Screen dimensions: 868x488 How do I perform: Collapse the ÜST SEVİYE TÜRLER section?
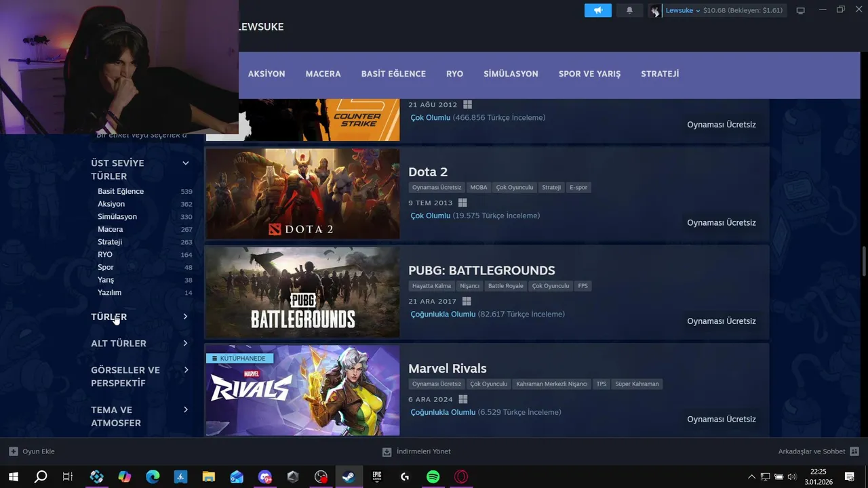(x=185, y=163)
